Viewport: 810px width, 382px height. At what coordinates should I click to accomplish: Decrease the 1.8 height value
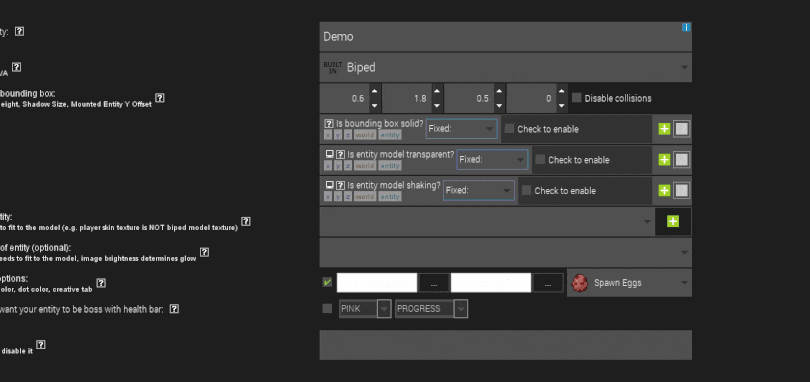pyautogui.click(x=437, y=105)
